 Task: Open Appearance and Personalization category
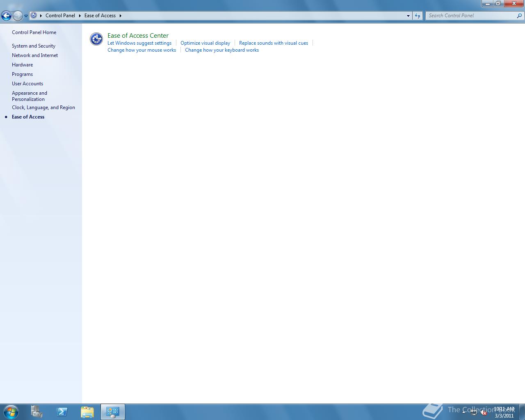coord(30,96)
